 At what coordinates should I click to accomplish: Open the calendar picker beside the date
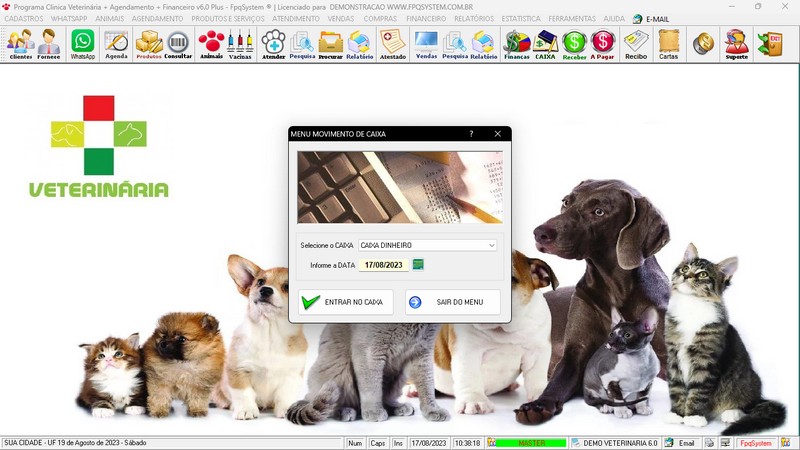(418, 265)
